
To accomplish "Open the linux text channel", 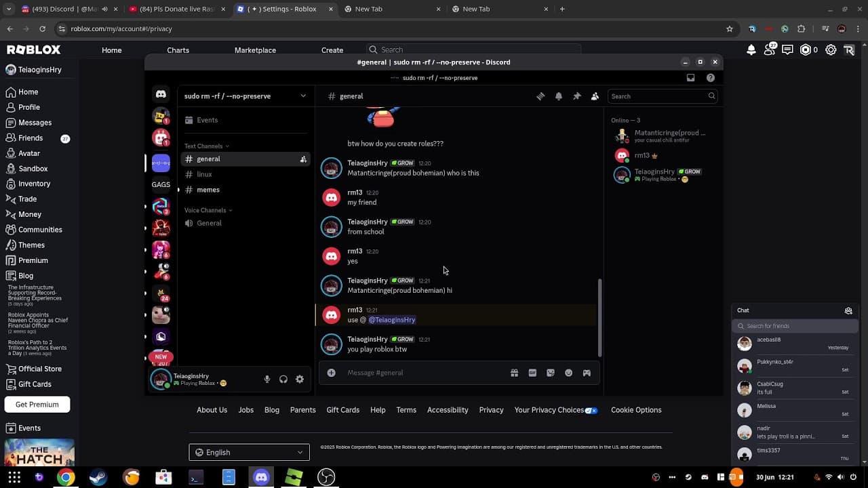I will click(x=245, y=174).
